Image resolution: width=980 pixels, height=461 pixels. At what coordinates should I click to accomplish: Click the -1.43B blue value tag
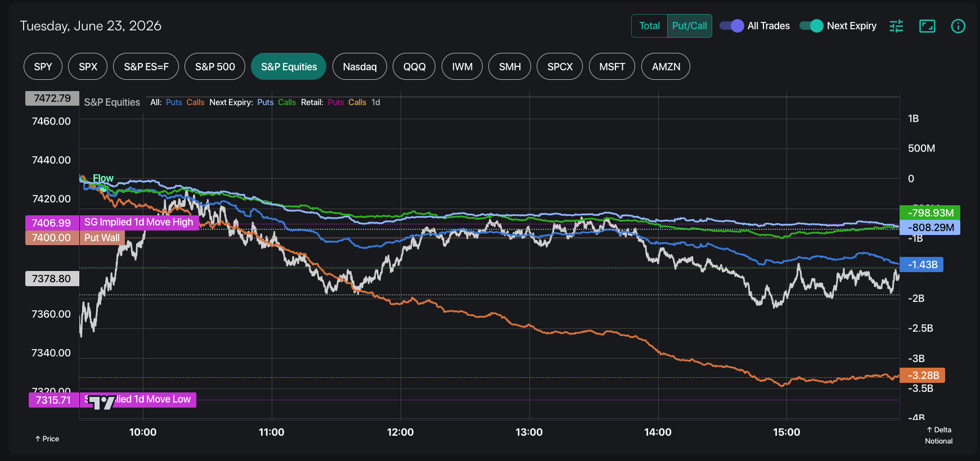(x=922, y=265)
